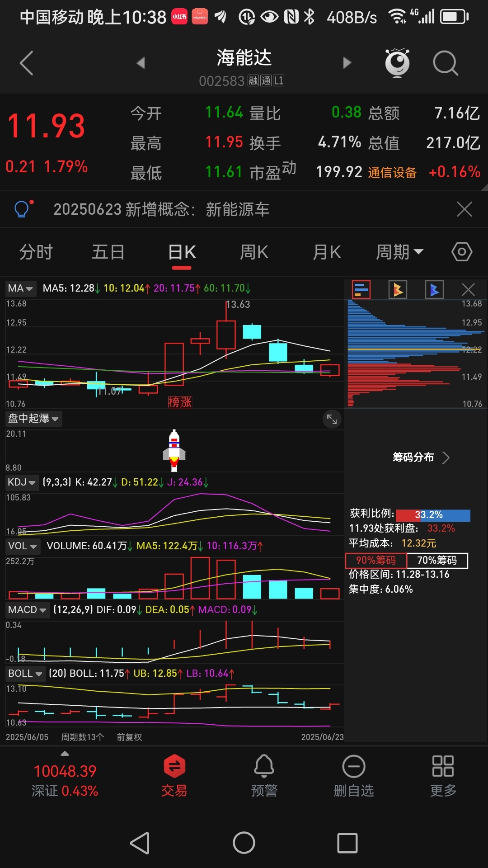Tap 价格区间 11.28-13.16 text
The width and height of the screenshot is (488, 868).
(x=399, y=575)
